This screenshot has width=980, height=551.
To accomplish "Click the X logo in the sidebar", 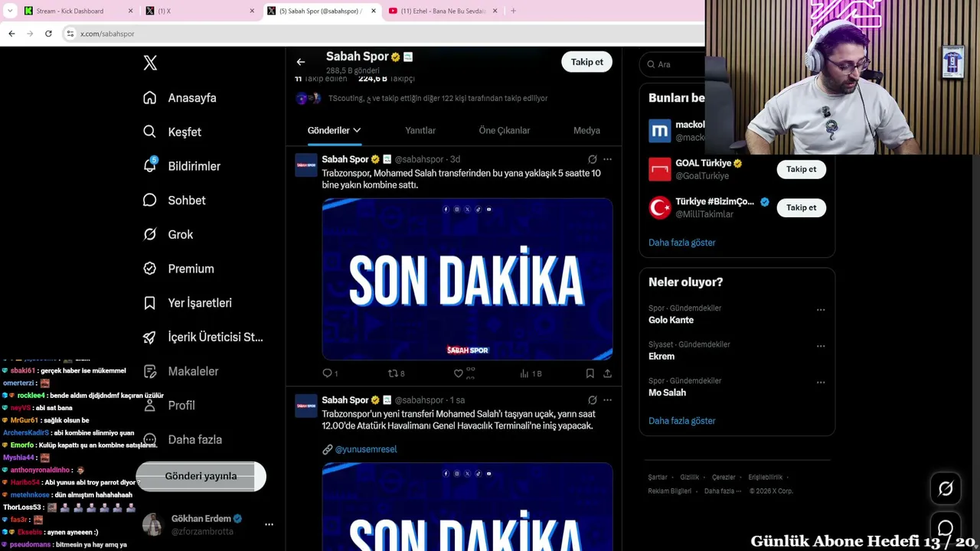I will 150,63.
